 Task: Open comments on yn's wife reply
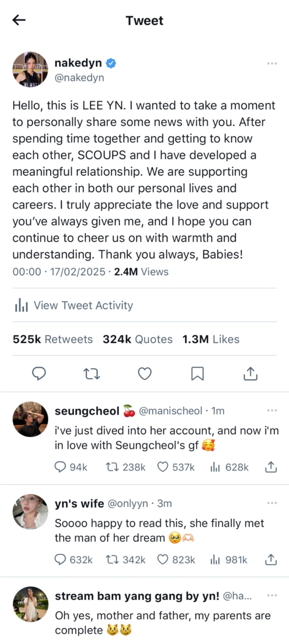(x=60, y=559)
